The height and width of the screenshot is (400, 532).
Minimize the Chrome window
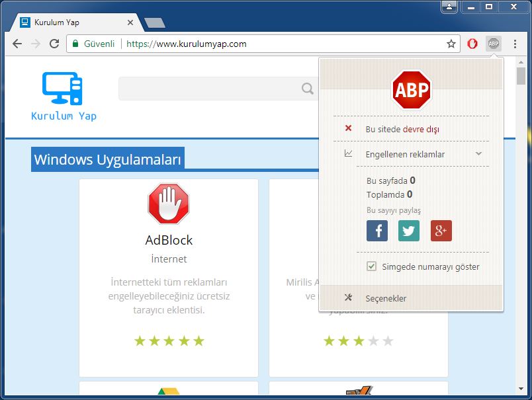click(x=471, y=7)
